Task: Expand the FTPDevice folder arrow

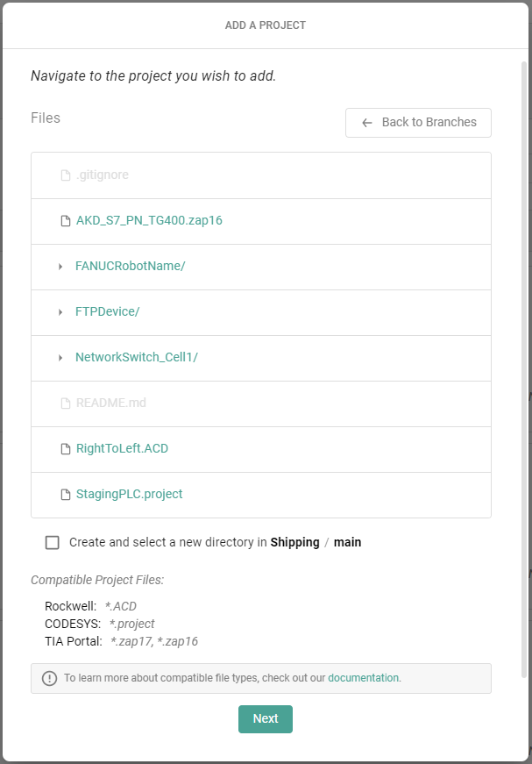Action: tap(60, 312)
